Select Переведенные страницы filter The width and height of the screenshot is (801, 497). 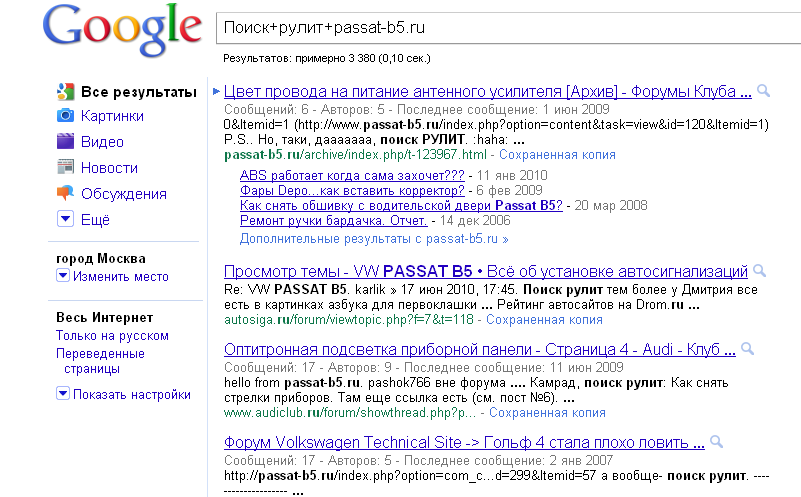pos(101,361)
